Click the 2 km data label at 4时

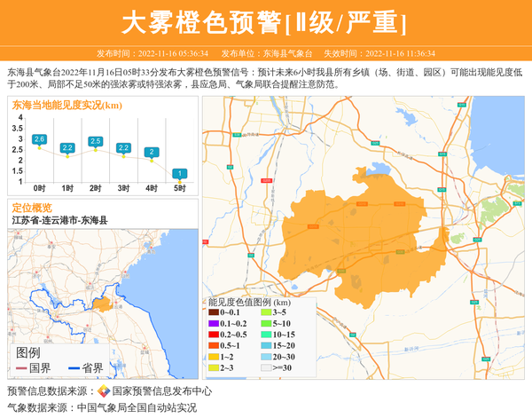point(152,152)
